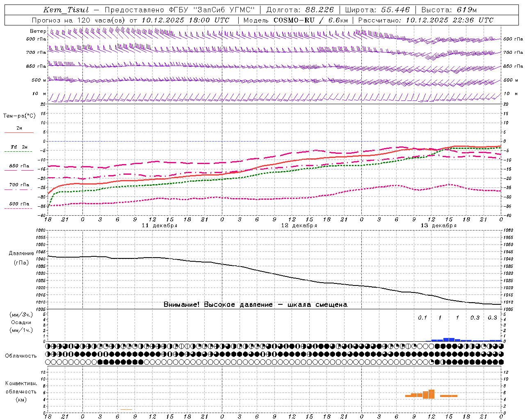Image resolution: width=525 pixels, height=420 pixels.
Task: Click the small orange bar on 11 декабря
Action: coord(126,409)
